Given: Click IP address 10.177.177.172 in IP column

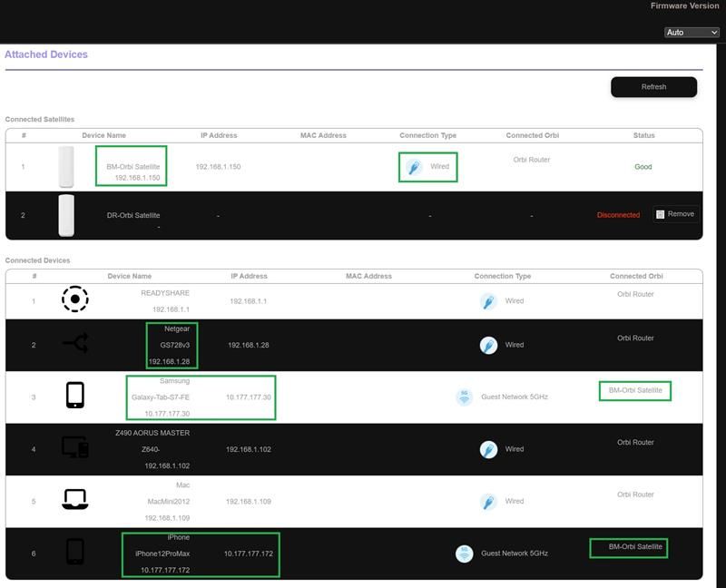Looking at the screenshot, I should click(248, 554).
